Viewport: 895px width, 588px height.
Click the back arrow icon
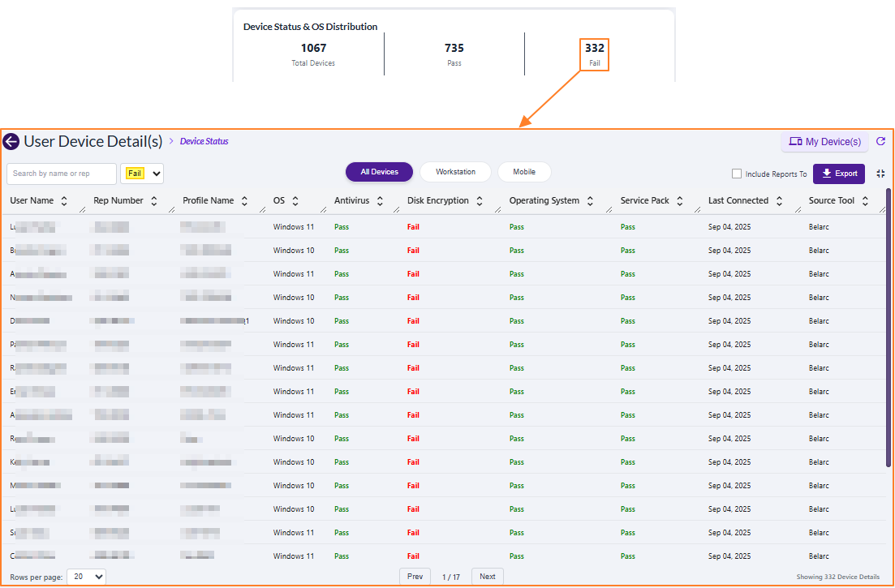point(11,142)
